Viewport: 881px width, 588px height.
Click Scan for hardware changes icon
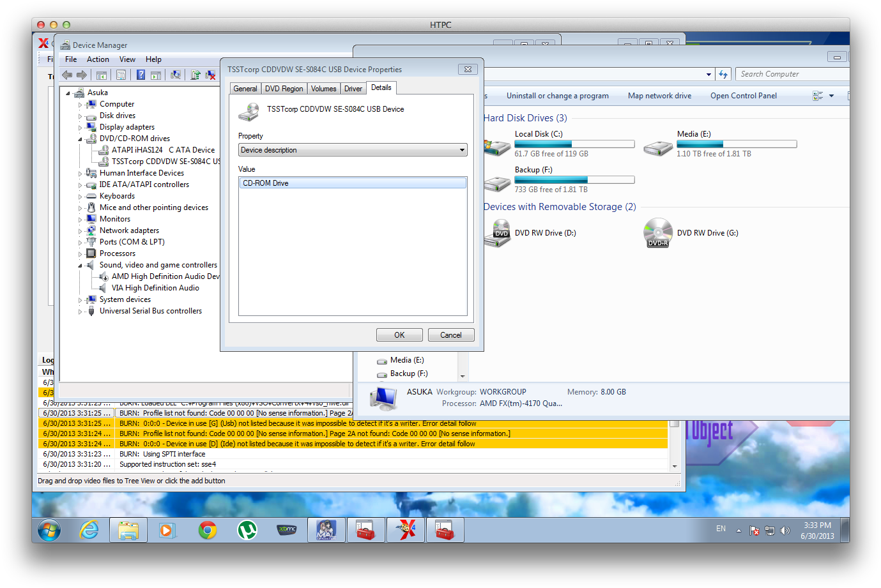coord(176,75)
